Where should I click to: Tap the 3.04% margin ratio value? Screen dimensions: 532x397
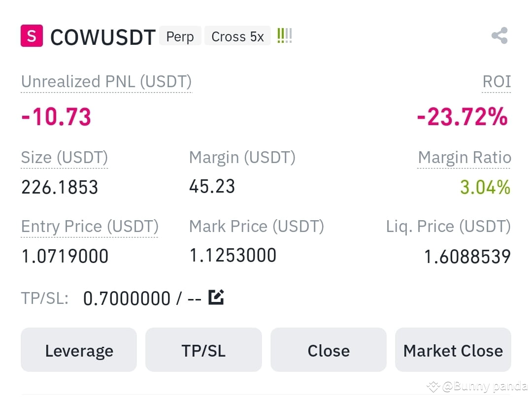485,187
